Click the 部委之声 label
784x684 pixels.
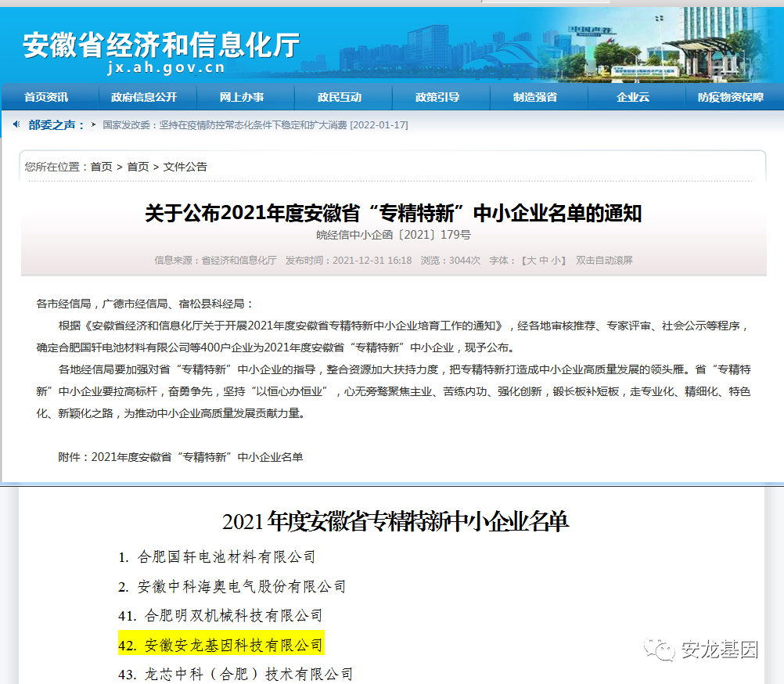pos(56,125)
